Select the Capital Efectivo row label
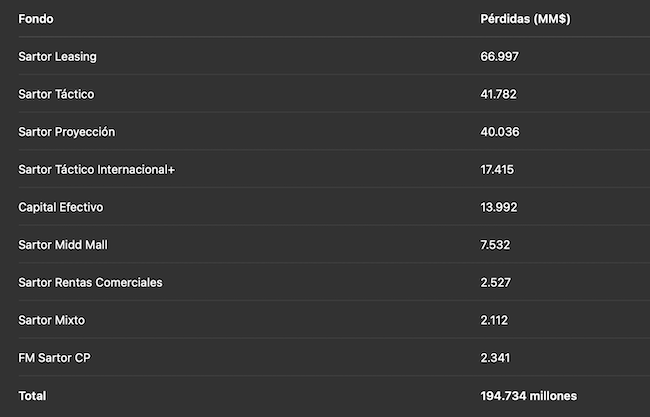The width and height of the screenshot is (650, 417). pos(60,207)
